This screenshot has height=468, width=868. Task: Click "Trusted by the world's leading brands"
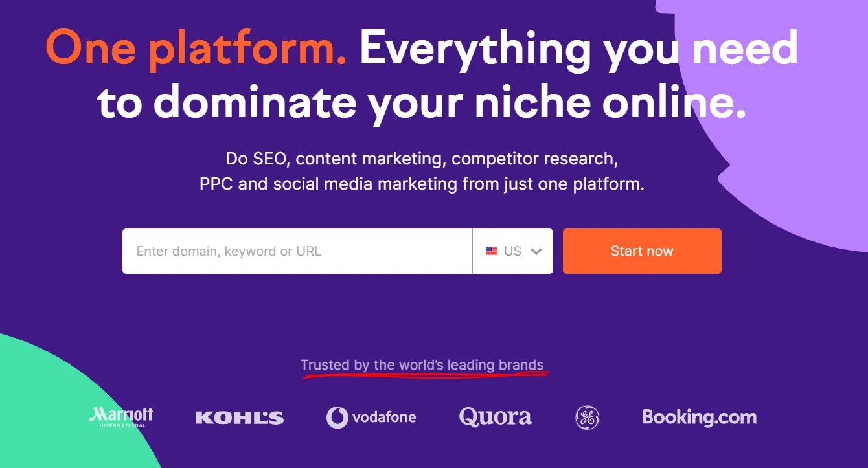(x=422, y=365)
